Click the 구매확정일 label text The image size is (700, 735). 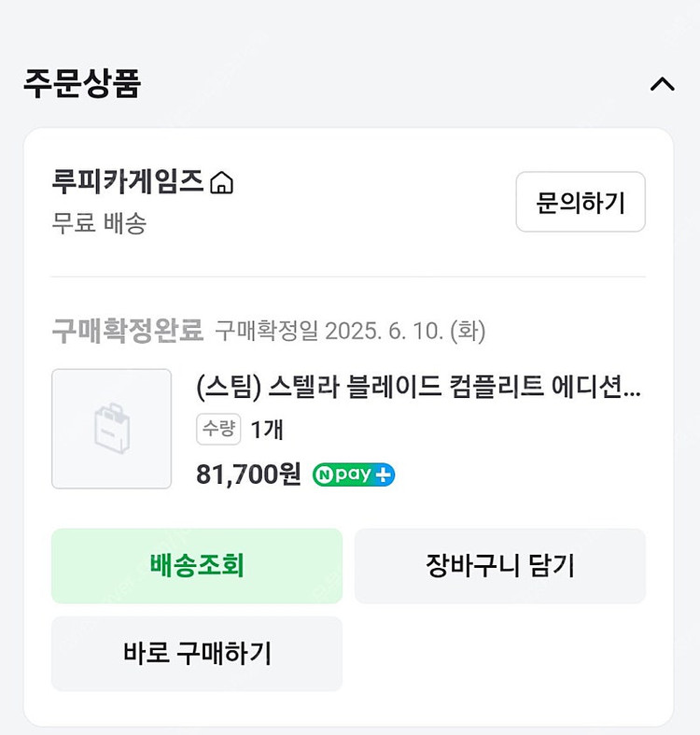[x=267, y=331]
